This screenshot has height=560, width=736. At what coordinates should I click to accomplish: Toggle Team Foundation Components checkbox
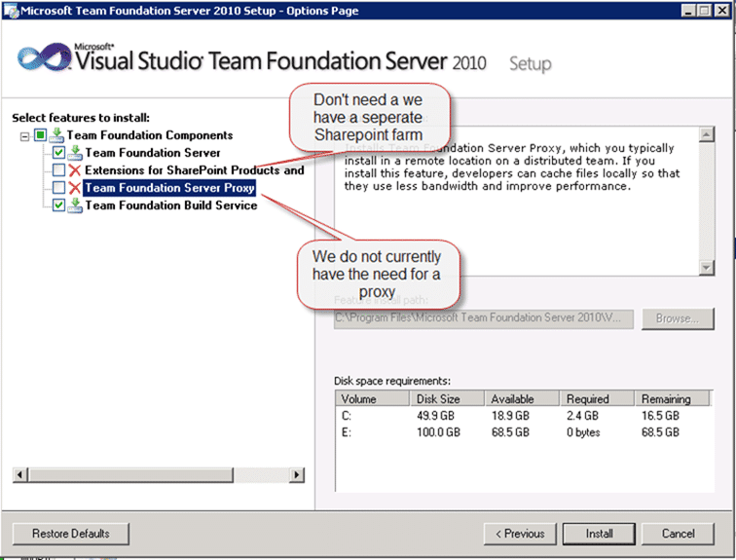(40, 135)
